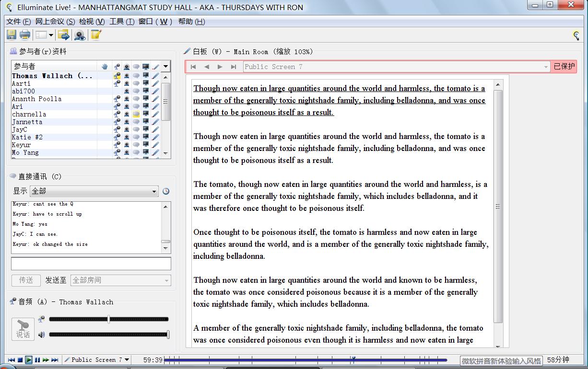588x369 pixels.
Task: Pause the recording playback
Action: pyautogui.click(x=37, y=360)
